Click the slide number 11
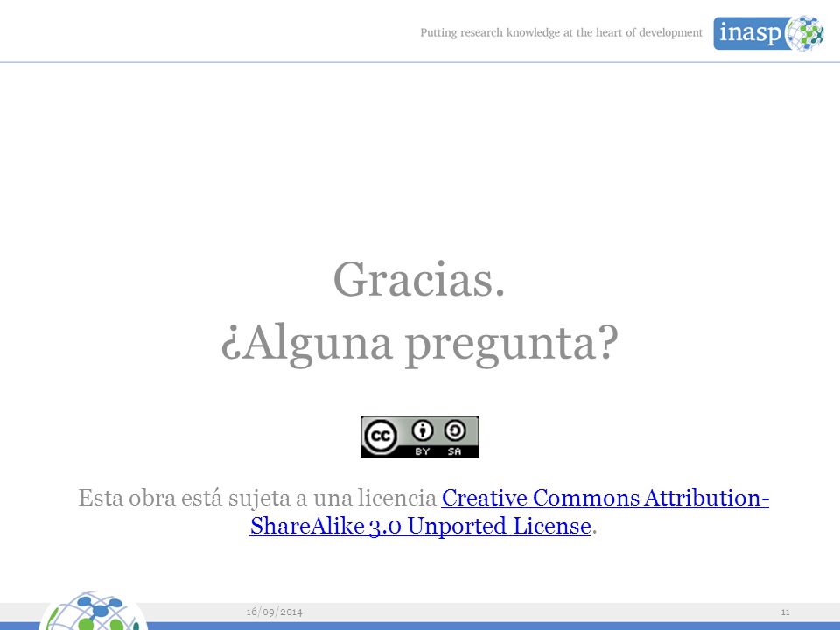This screenshot has width=840, height=630. (786, 612)
